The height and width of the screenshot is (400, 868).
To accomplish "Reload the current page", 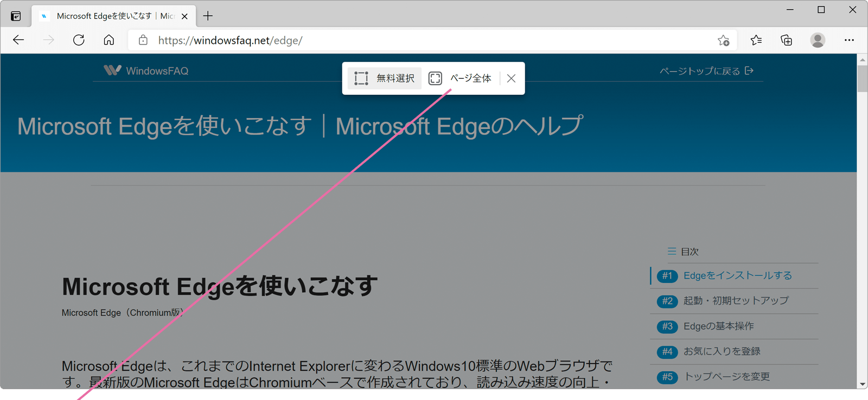I will 79,40.
